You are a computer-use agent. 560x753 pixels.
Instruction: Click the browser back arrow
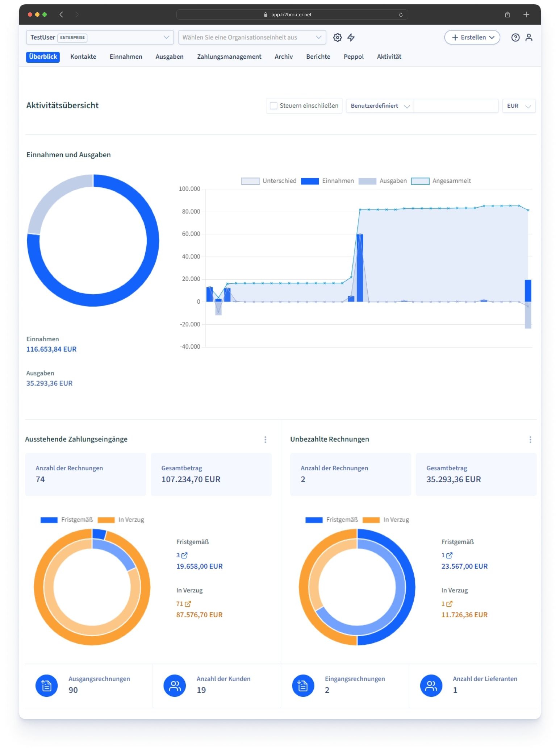tap(61, 14)
